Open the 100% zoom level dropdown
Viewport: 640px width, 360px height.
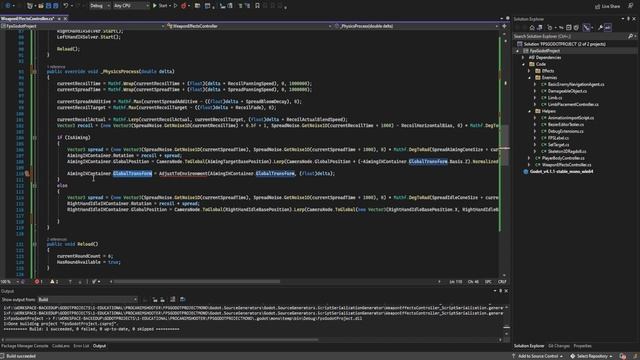(9, 282)
